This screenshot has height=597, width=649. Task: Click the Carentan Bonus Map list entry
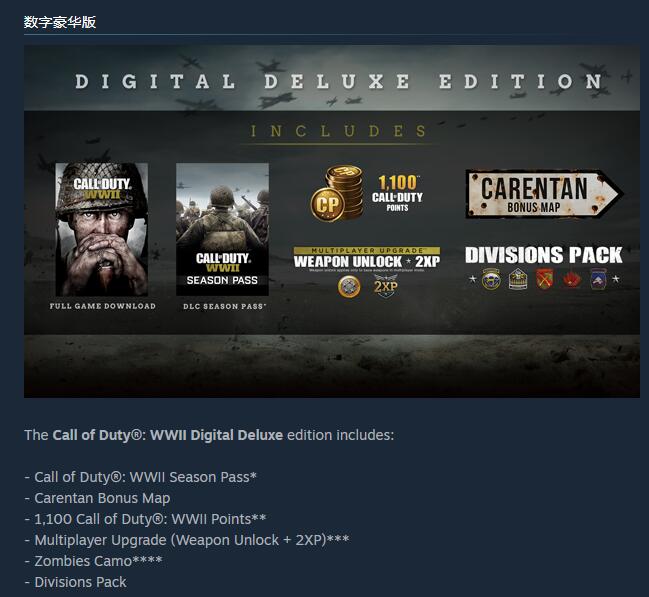tap(102, 498)
